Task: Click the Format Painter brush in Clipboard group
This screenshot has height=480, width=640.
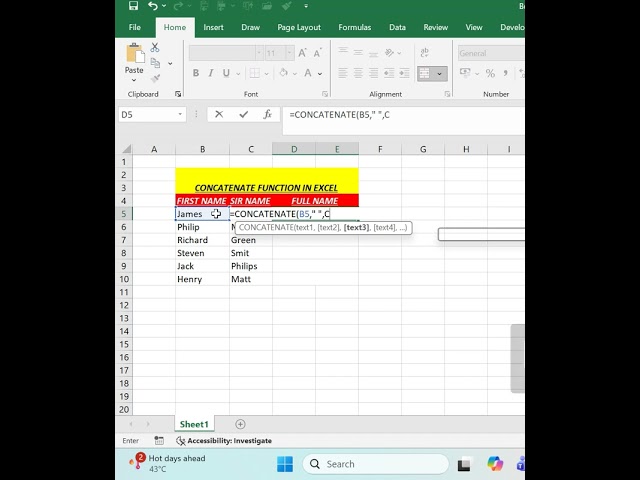Action: (x=155, y=78)
